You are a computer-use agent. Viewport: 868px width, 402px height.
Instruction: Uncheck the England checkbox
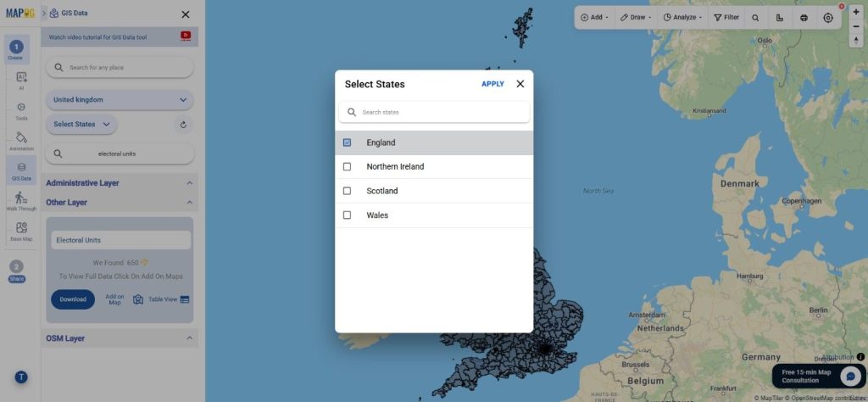(x=347, y=142)
